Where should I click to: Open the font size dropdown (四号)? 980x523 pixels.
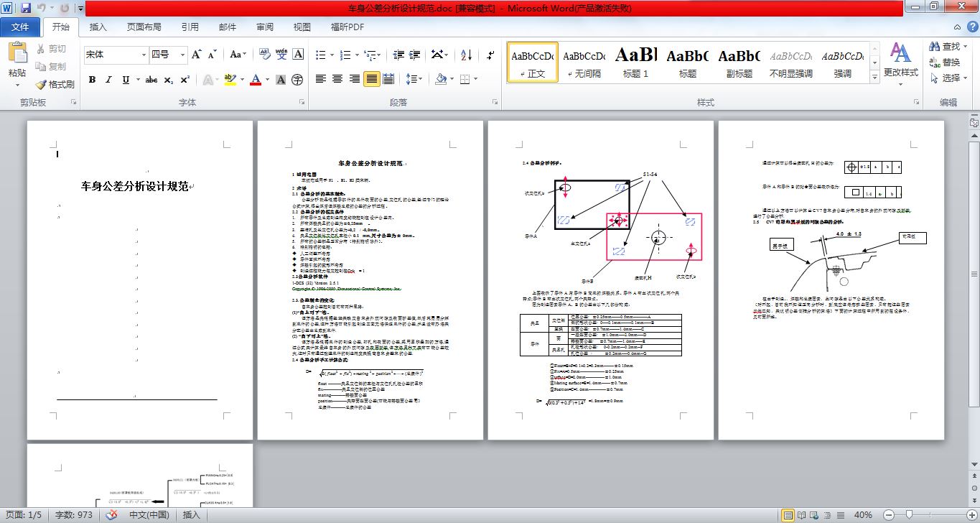(182, 55)
